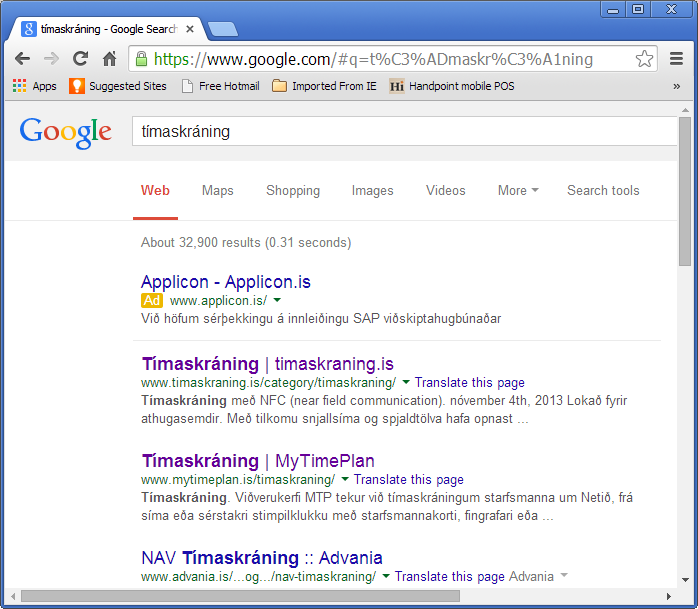Click the address bar URL

(x=373, y=59)
